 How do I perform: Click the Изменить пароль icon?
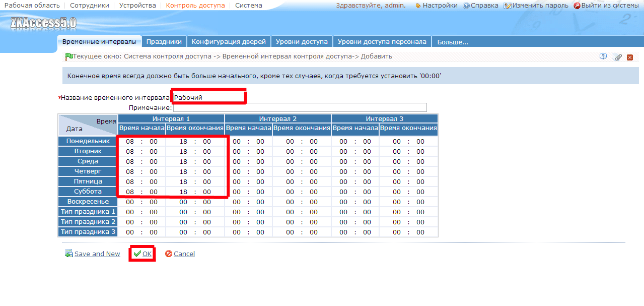pos(508,6)
